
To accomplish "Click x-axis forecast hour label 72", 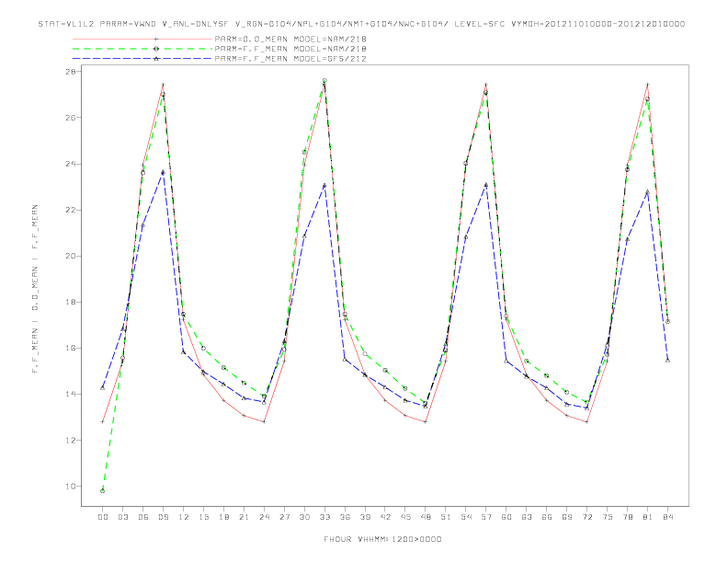I will coord(587,517).
